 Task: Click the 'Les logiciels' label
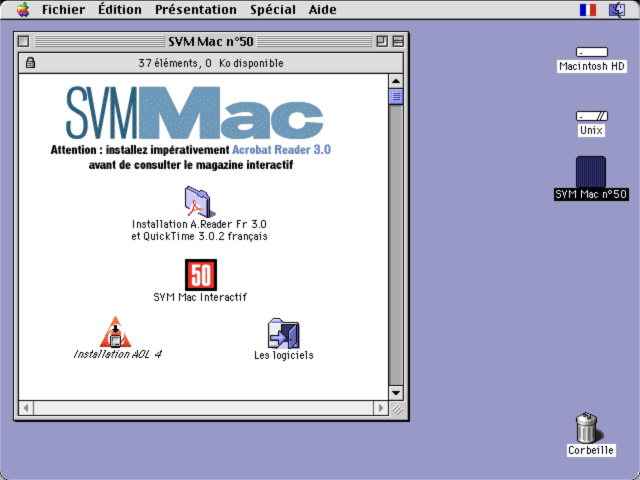click(x=284, y=355)
